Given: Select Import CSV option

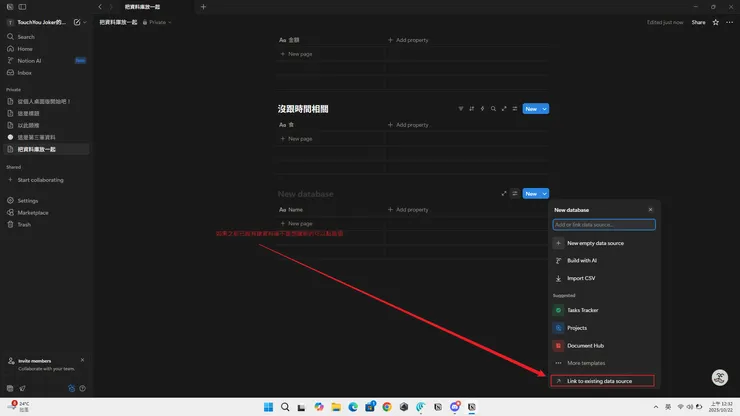Looking at the screenshot, I should [x=604, y=278].
